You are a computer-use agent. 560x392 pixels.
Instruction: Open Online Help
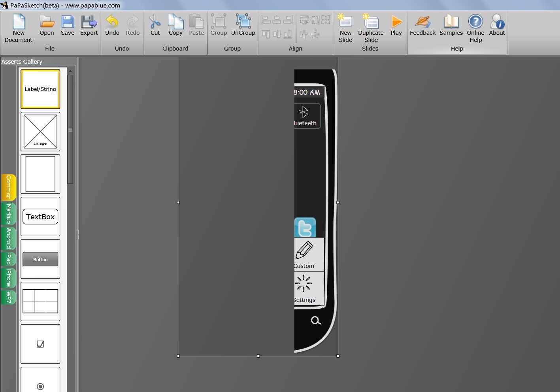coord(475,28)
